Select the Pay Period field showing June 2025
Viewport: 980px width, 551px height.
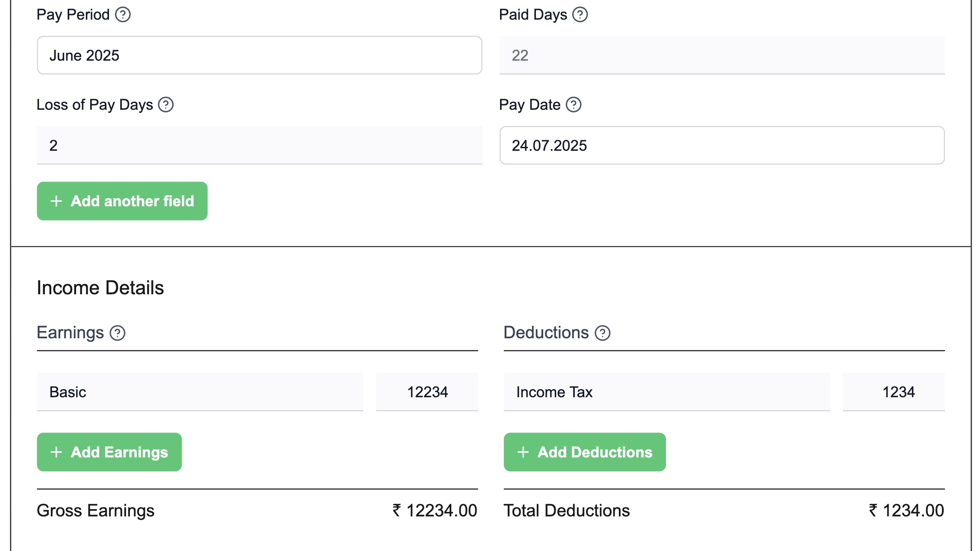point(259,56)
